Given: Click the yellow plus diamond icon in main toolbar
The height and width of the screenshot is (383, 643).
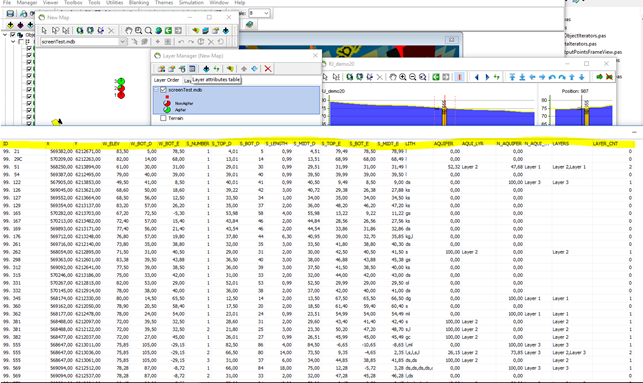Looking at the screenshot, I should (x=11, y=25).
